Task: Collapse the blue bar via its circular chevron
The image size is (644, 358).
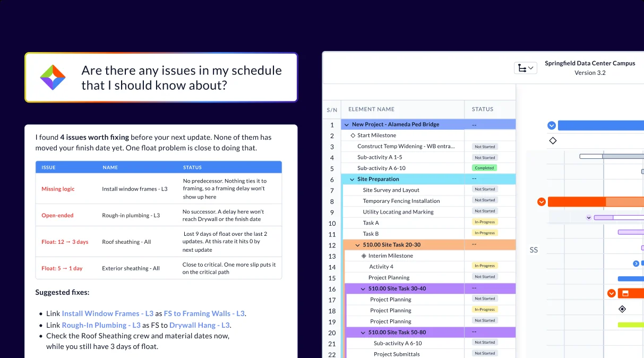Action: (552, 125)
